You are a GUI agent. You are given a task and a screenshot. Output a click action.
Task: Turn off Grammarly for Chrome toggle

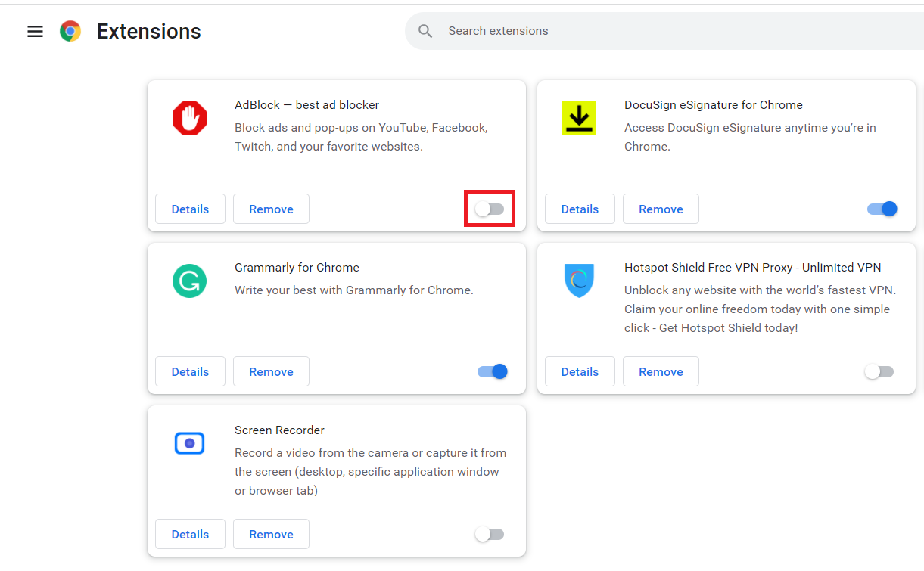[x=493, y=371]
